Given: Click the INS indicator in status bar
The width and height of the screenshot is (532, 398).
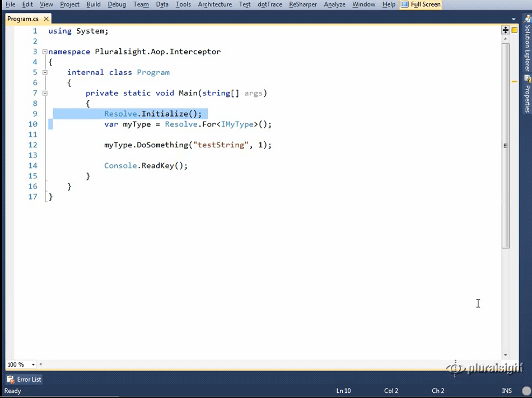Looking at the screenshot, I should pyautogui.click(x=507, y=391).
